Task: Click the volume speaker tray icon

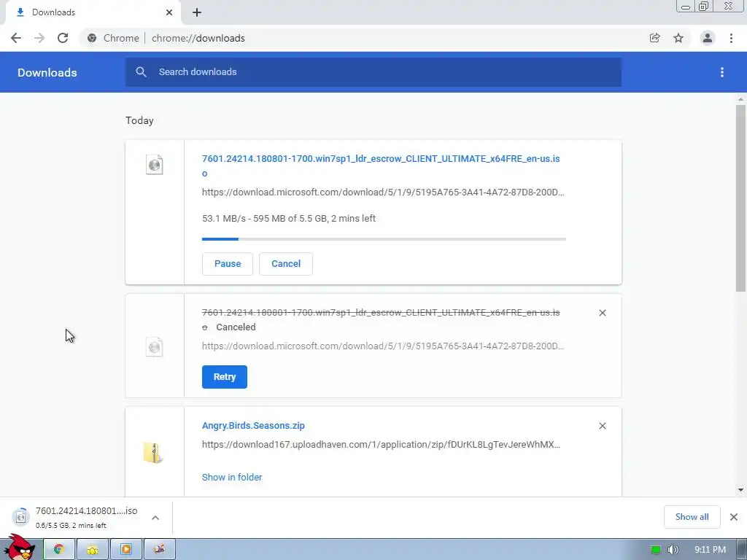Action: point(673,550)
